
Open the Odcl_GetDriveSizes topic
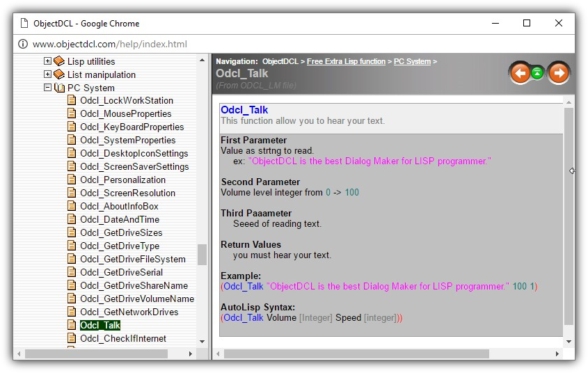point(121,232)
